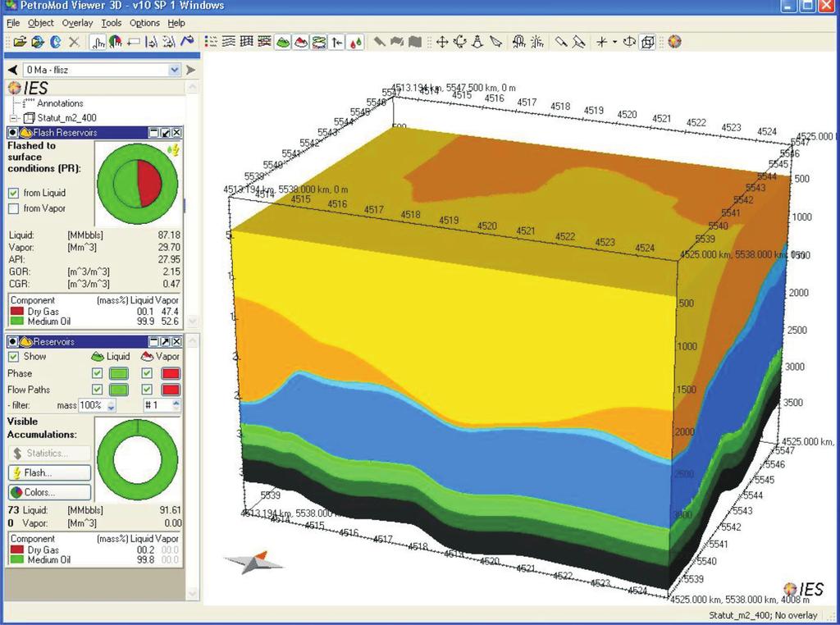Click the Flash... button

click(x=50, y=473)
